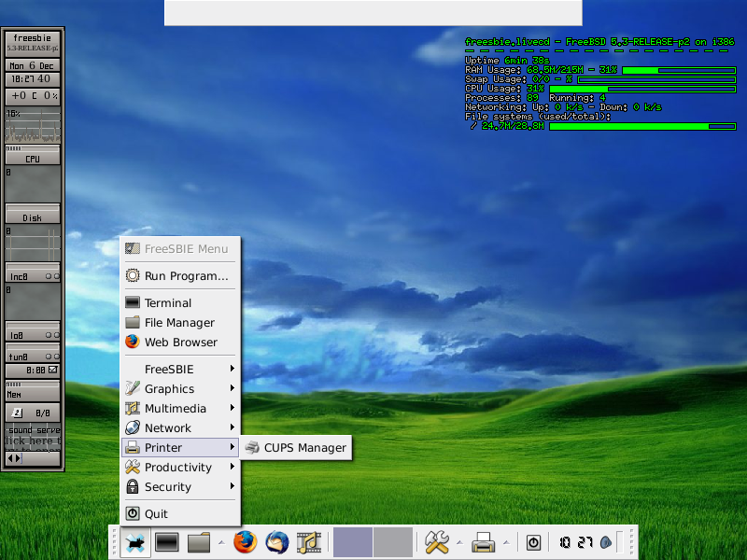This screenshot has height=560, width=747.
Task: Expand the arrow beside the folder panel icon
Action: [221, 542]
